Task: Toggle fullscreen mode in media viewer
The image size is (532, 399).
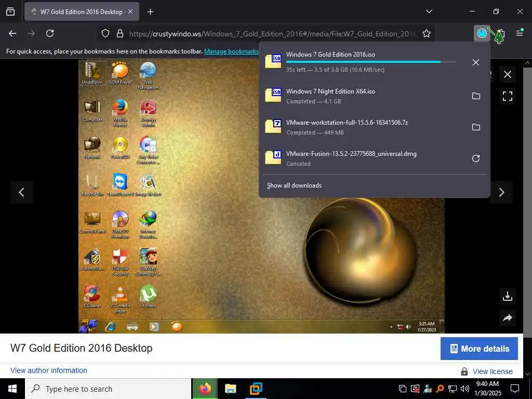Action: (x=507, y=96)
